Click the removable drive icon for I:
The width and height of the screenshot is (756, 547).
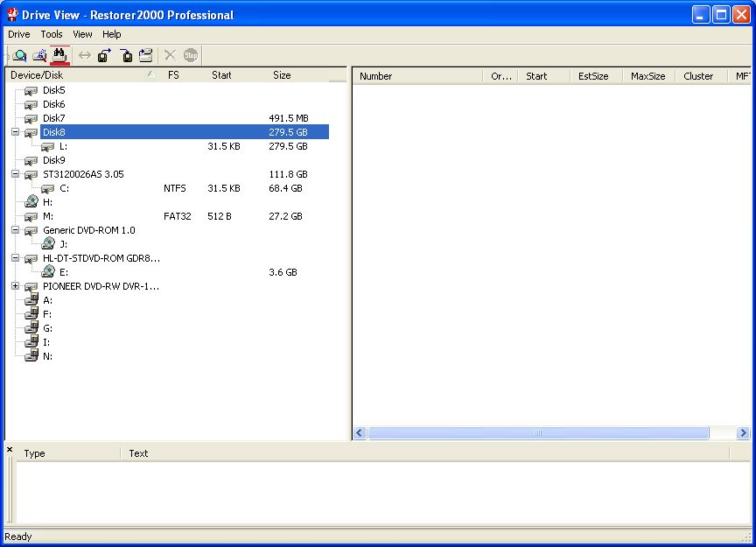(31, 341)
